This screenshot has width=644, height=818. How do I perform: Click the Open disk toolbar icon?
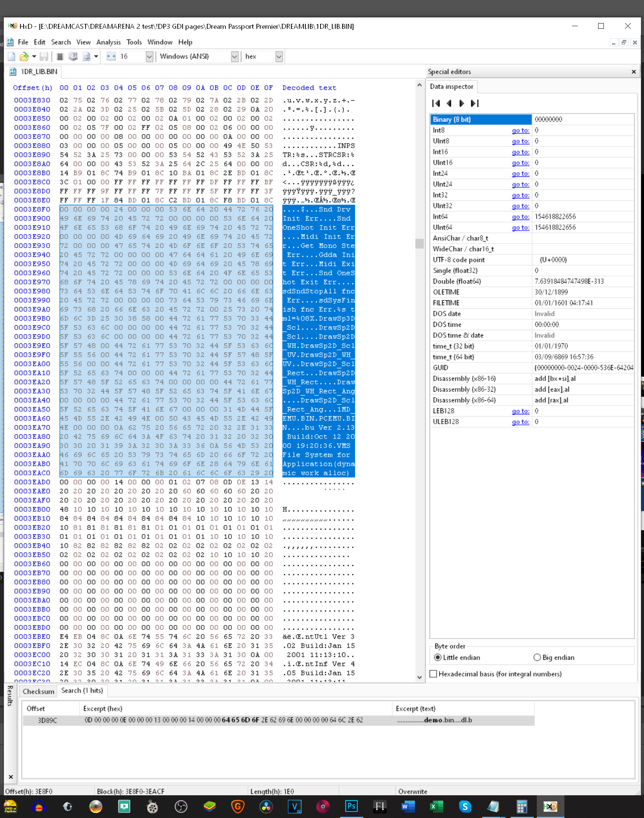click(x=73, y=56)
